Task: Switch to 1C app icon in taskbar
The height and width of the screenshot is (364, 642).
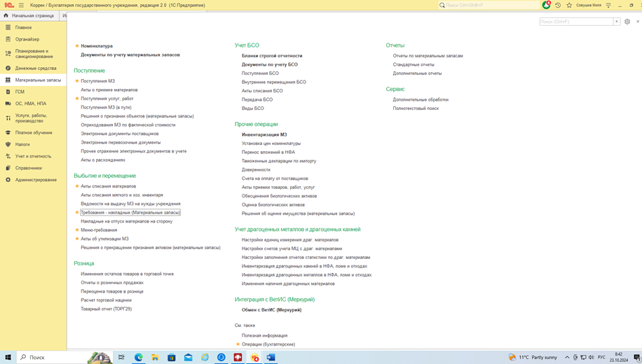Action: click(x=254, y=358)
